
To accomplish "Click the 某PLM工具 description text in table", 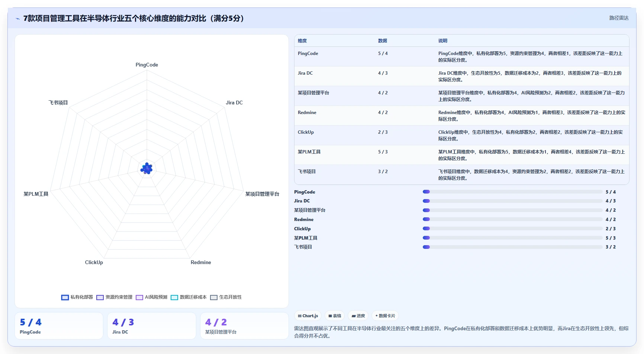I will (532, 155).
